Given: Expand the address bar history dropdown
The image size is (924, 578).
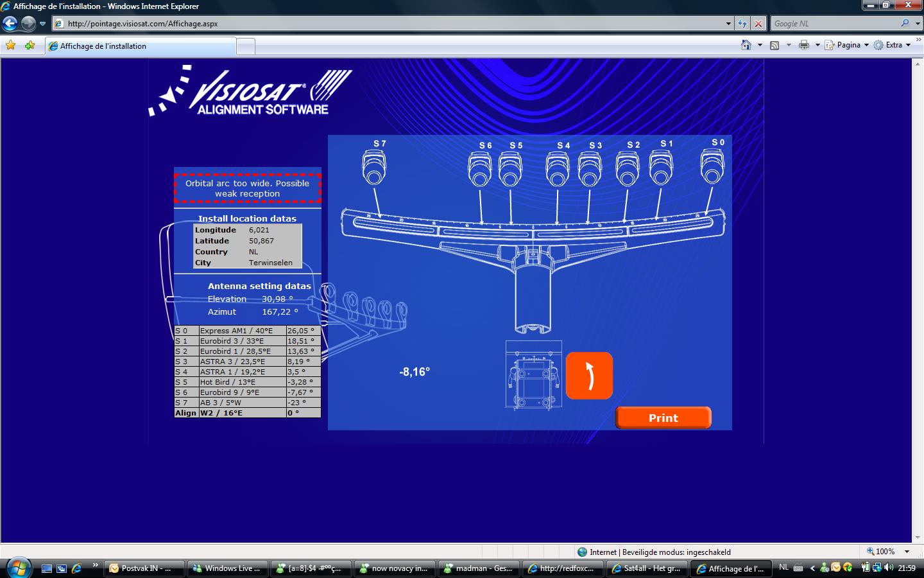Looking at the screenshot, I should tap(728, 24).
